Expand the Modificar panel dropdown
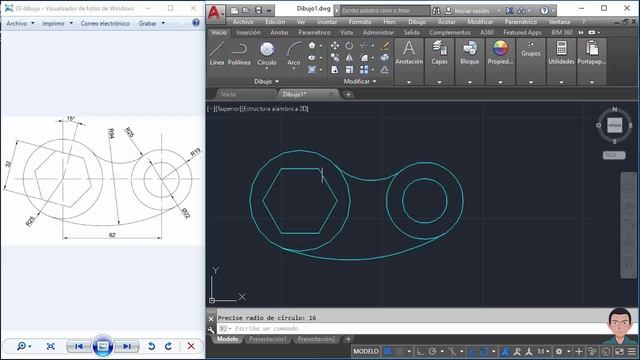 pos(360,82)
